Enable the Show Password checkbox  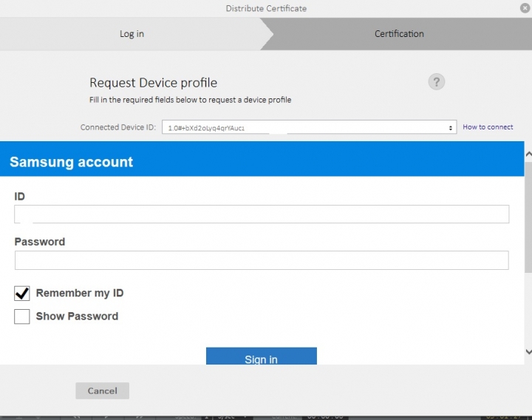click(x=22, y=316)
